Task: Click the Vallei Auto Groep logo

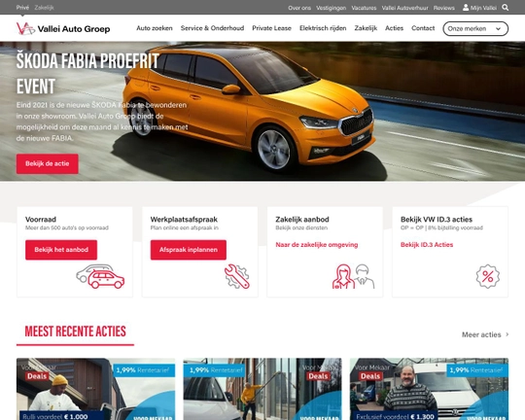Action: click(x=63, y=29)
